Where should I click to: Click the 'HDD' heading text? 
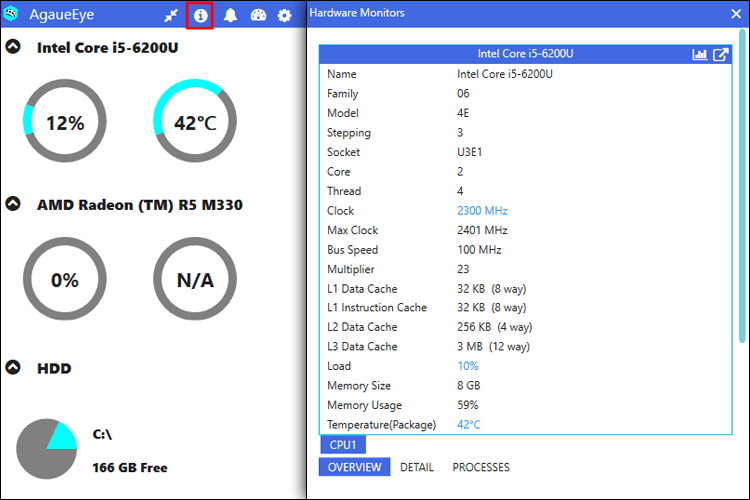pyautogui.click(x=54, y=368)
